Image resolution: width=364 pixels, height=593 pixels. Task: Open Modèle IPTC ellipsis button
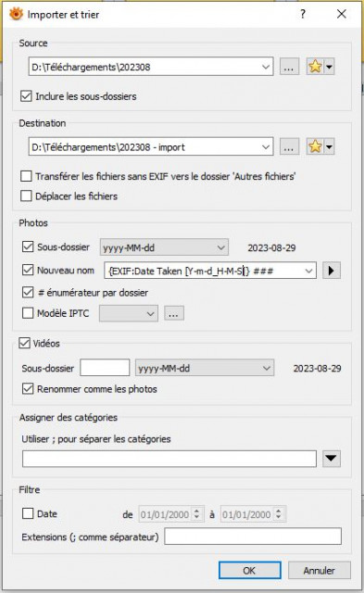point(174,314)
